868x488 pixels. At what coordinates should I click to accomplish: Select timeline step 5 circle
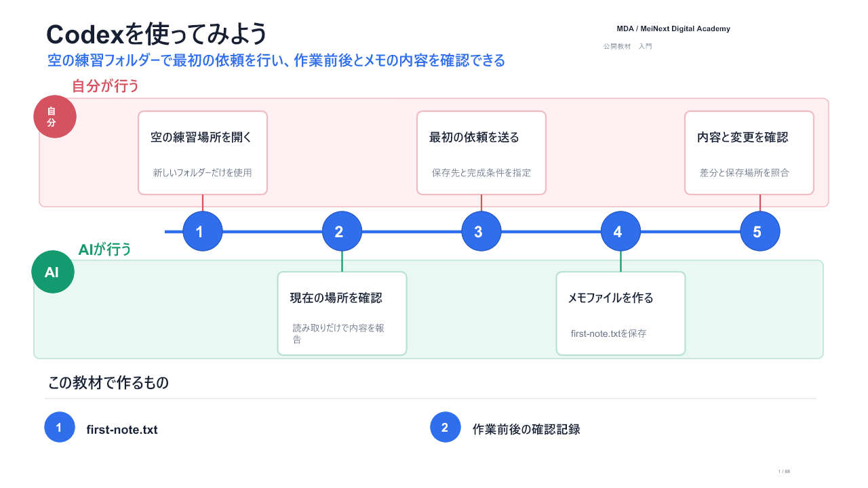(760, 231)
